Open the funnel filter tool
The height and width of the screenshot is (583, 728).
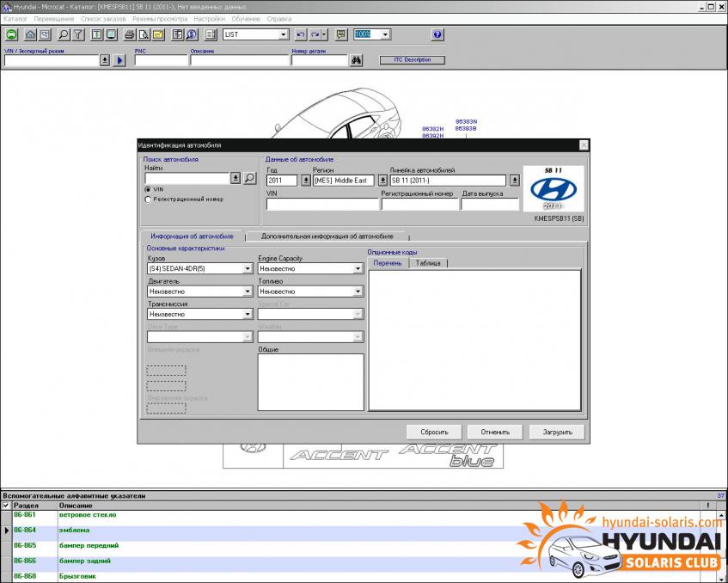click(78, 34)
